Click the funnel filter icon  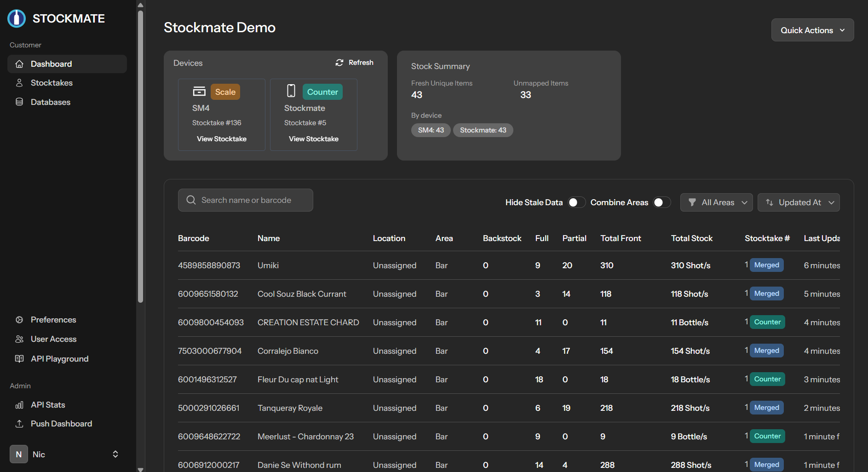point(692,202)
